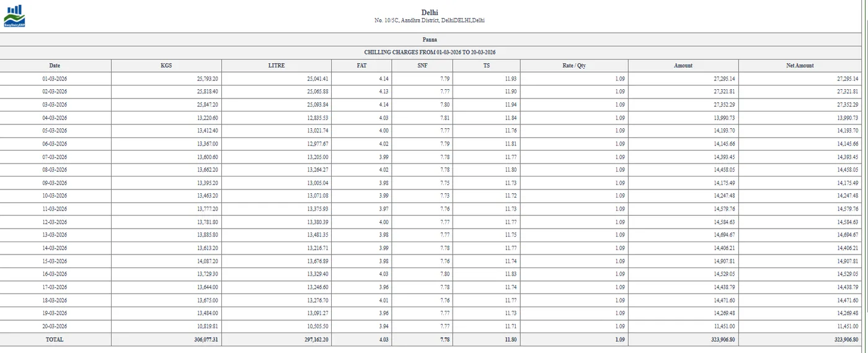Click the total LITRE value '297,162.20'

[317, 339]
